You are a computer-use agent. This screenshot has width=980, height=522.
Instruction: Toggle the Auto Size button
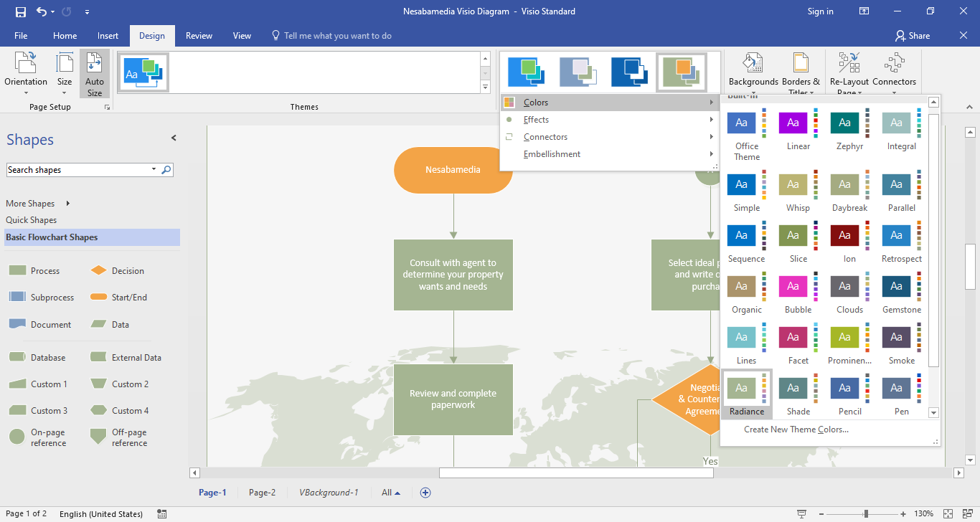point(95,74)
